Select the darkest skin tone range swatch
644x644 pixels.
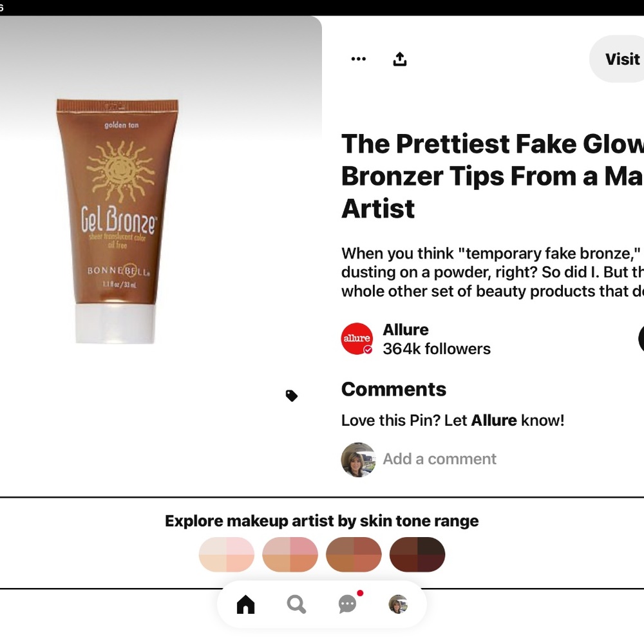point(417,554)
